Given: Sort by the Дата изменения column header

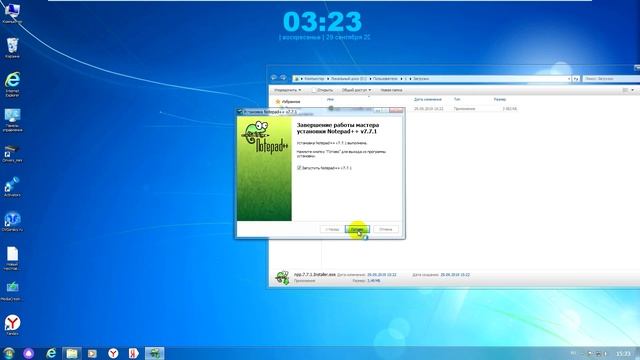Looking at the screenshot, I should (428, 99).
